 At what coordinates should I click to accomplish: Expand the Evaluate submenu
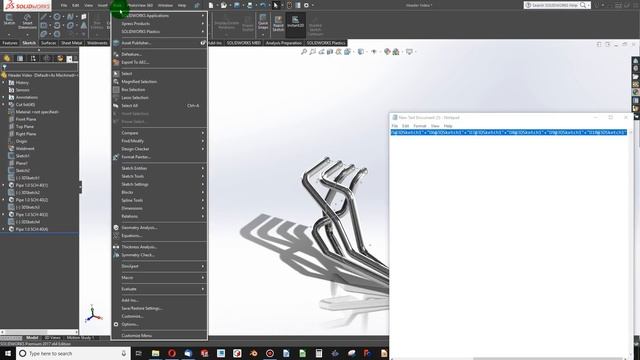pyautogui.click(x=159, y=289)
